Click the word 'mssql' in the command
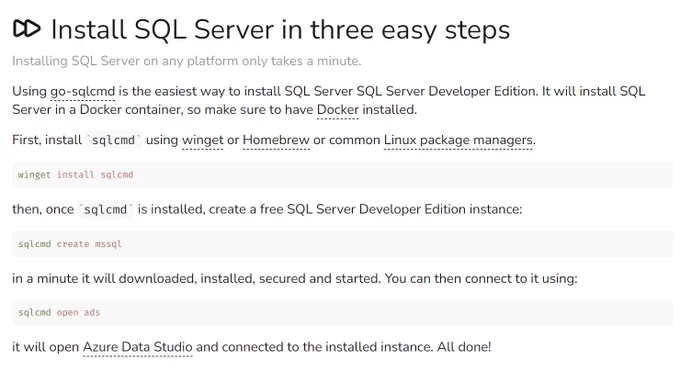 108,244
